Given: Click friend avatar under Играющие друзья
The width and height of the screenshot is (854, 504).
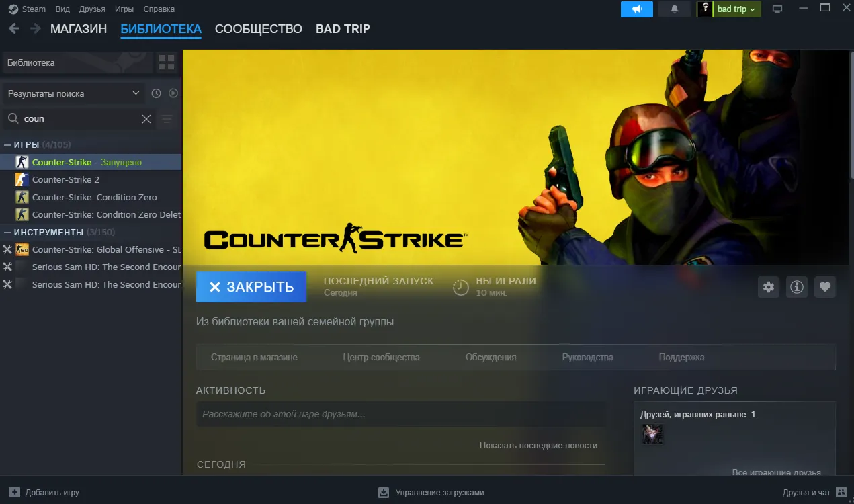Looking at the screenshot, I should (652, 433).
